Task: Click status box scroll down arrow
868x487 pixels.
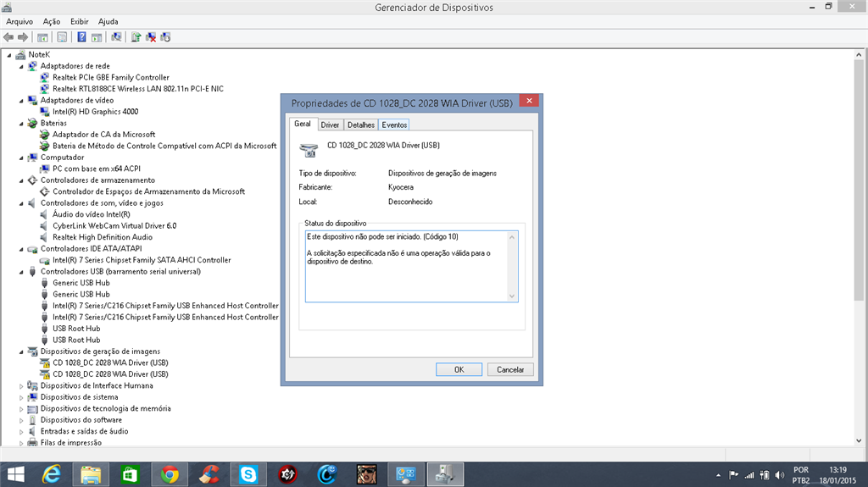Action: click(x=512, y=296)
